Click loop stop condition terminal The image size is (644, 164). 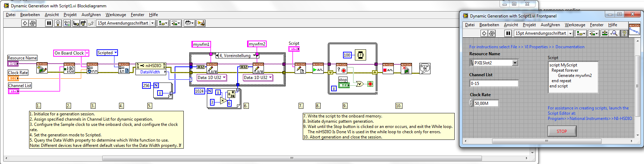[x=370, y=84]
